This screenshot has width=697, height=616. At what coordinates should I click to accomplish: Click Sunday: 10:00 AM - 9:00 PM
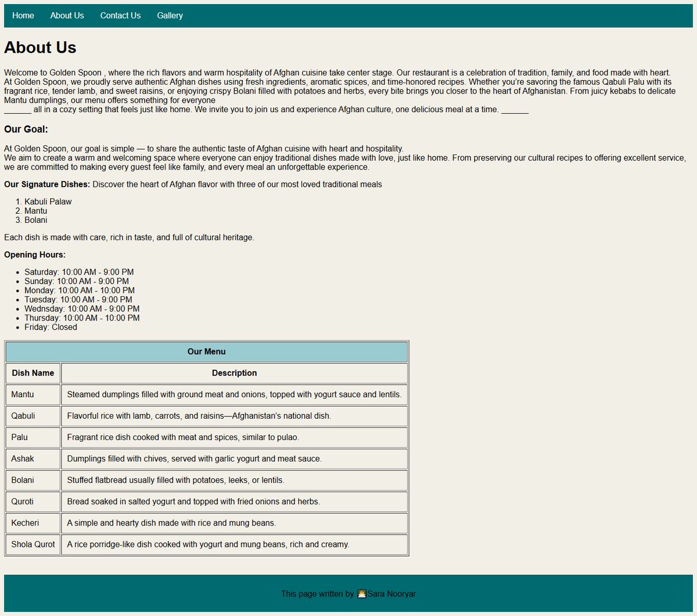tap(77, 282)
